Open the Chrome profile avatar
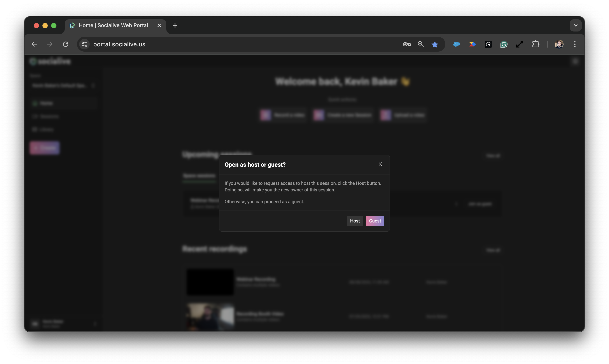The width and height of the screenshot is (609, 364). click(x=559, y=44)
